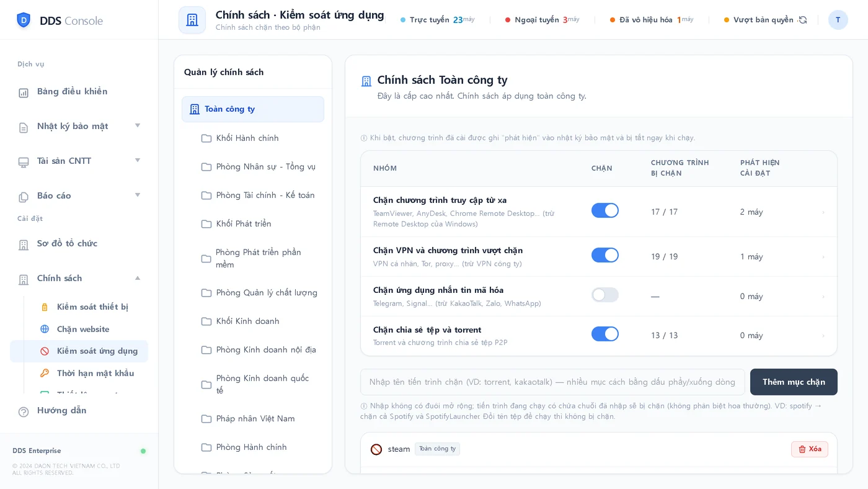
Task: Open the user avatar T
Action: point(838,20)
